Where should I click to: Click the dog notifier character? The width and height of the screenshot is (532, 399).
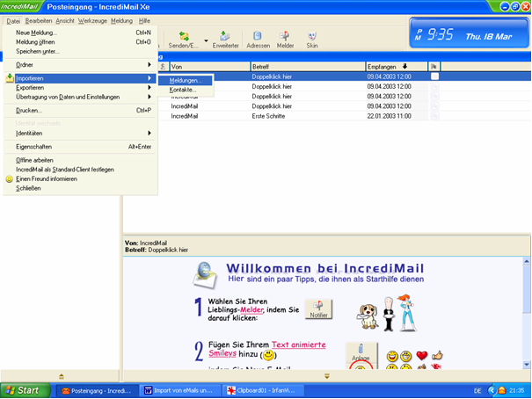(x=368, y=316)
